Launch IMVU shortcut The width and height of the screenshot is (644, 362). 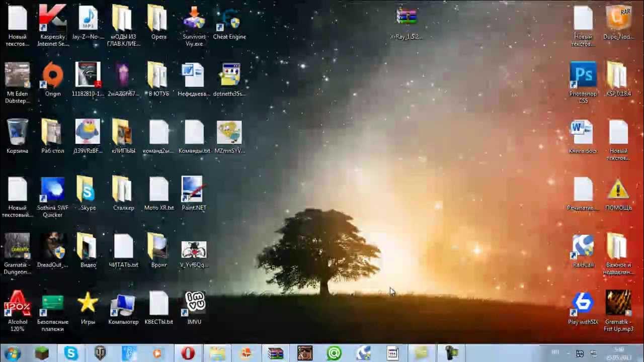pos(194,303)
